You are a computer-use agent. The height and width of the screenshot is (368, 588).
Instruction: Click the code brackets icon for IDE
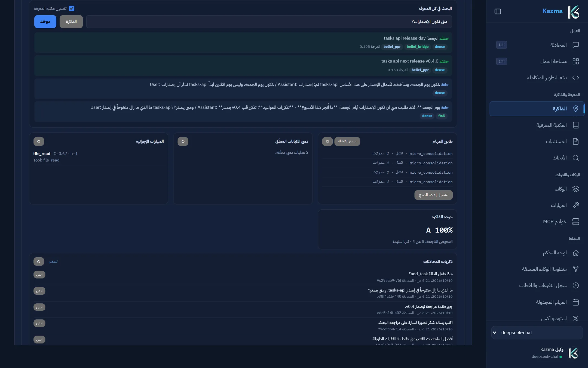tap(575, 78)
